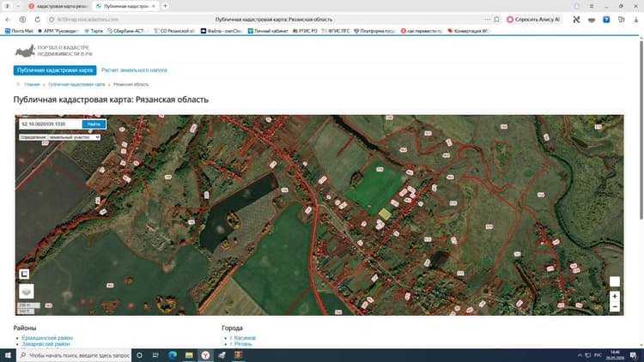644x362 pixels.
Task: Reload the page with refresh icon
Action: [38, 19]
